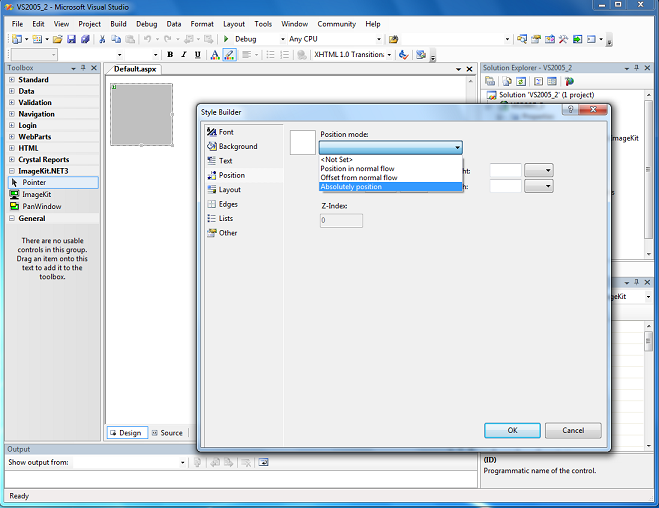Expand the Crystal Reports group in Toolbox

pyautogui.click(x=12, y=160)
